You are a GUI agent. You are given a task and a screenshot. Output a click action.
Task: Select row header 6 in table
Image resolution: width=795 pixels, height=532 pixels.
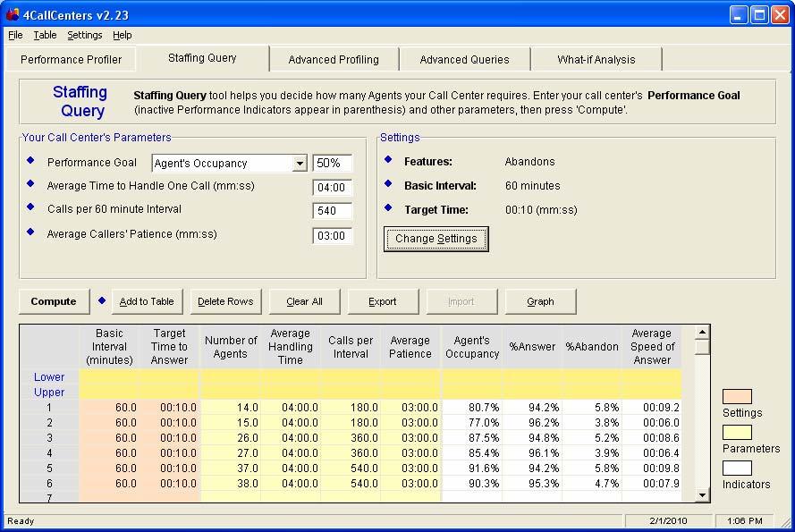[49, 484]
